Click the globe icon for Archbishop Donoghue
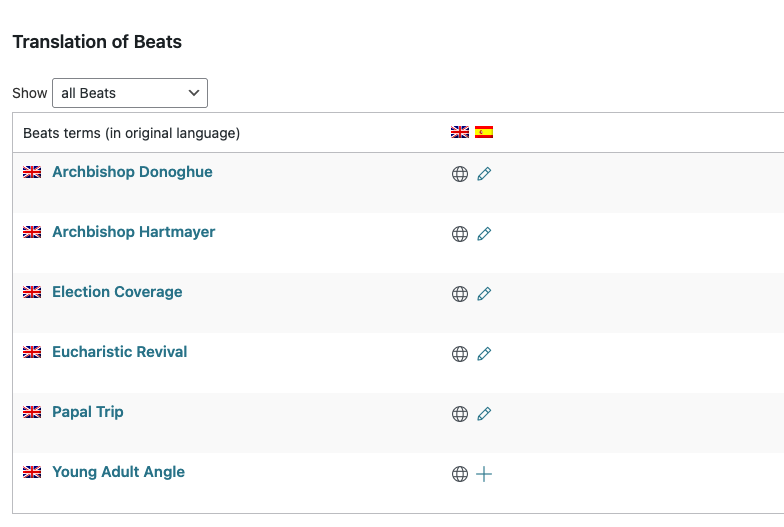This screenshot has width=784, height=527. tap(460, 174)
